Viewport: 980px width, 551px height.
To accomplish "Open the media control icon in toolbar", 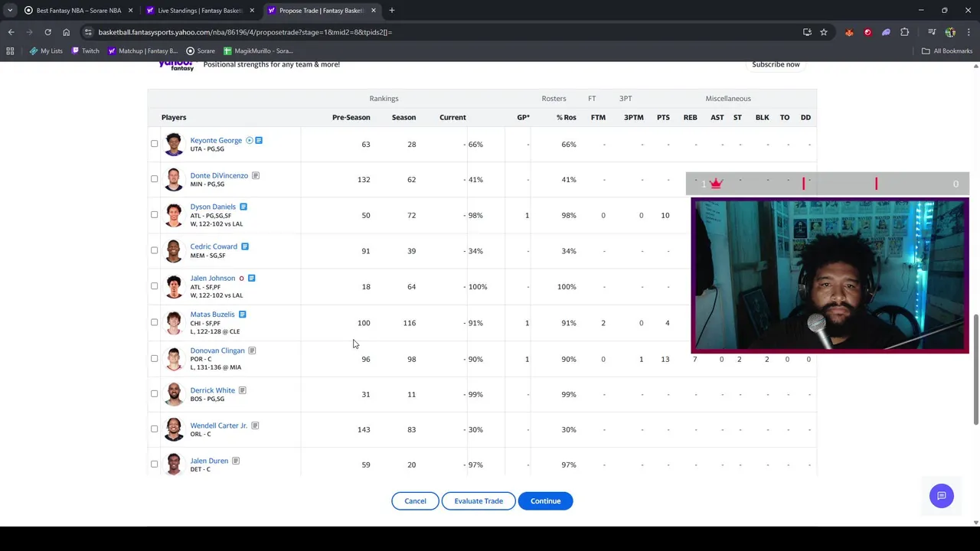I will 932,32.
